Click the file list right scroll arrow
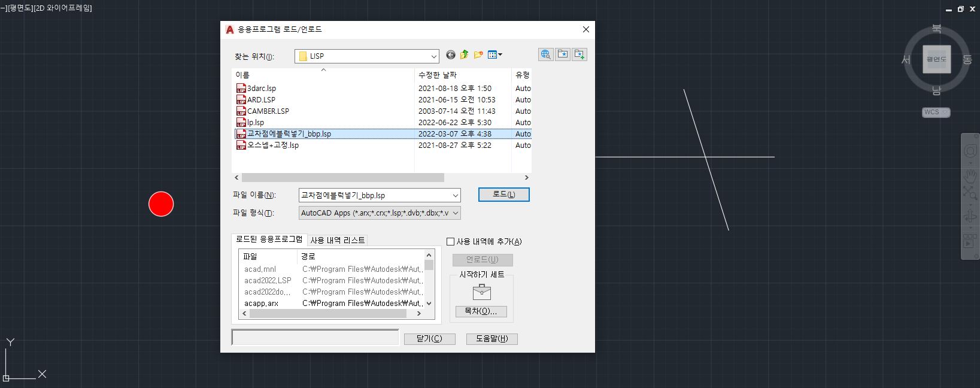Screen dimensions: 980x388 [x=527, y=178]
